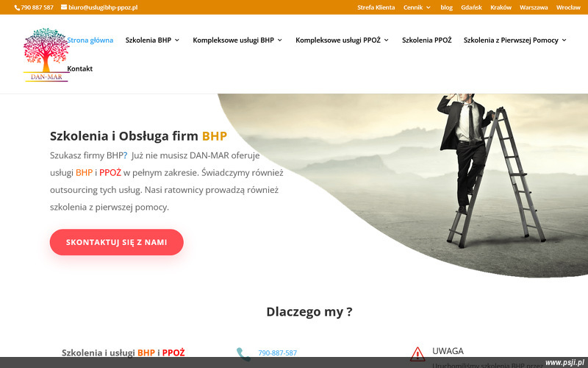
Task: Open the blog link
Action: 446,7
